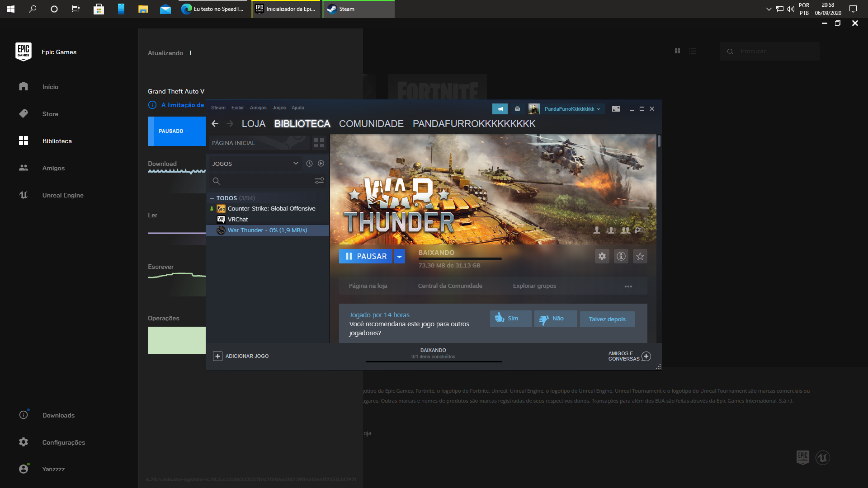Open War Thunder settings gear
868x488 pixels.
[x=602, y=256]
